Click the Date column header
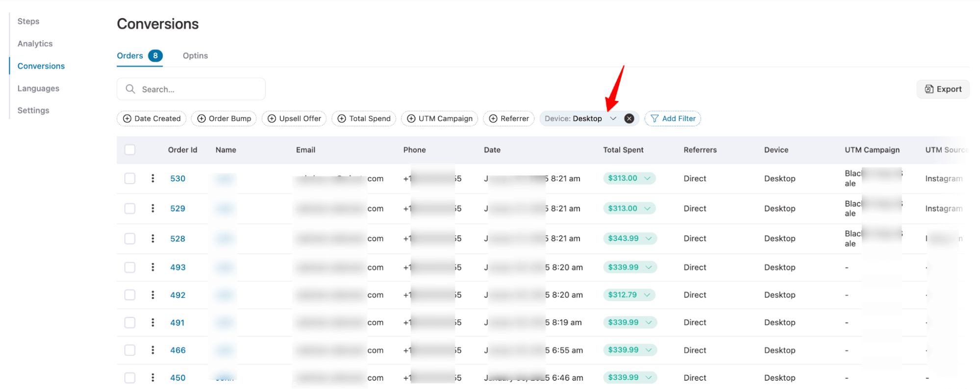The width and height of the screenshot is (980, 389). (492, 150)
